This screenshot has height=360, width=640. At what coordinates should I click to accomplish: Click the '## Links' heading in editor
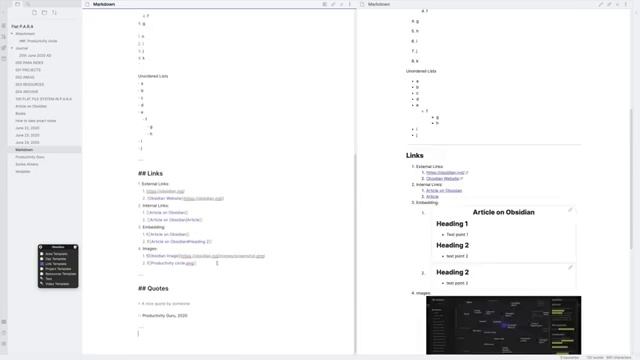point(150,173)
